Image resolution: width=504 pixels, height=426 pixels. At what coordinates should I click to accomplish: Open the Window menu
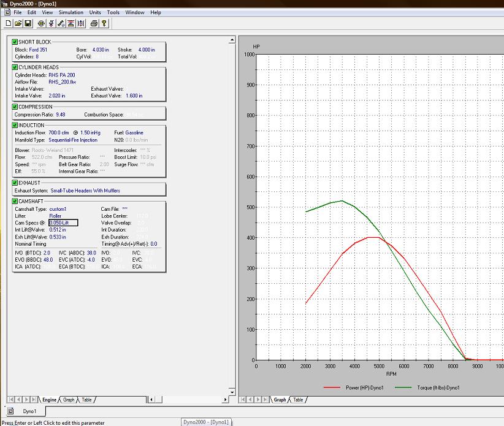point(135,12)
